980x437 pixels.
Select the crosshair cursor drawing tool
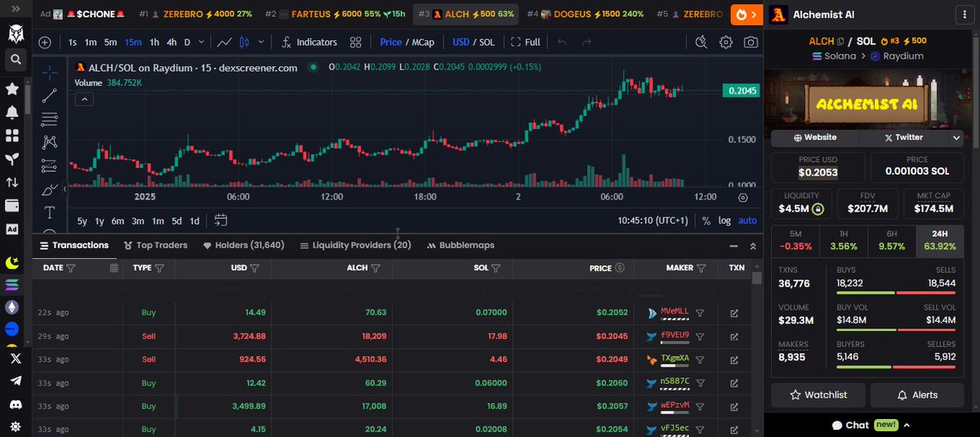click(50, 72)
